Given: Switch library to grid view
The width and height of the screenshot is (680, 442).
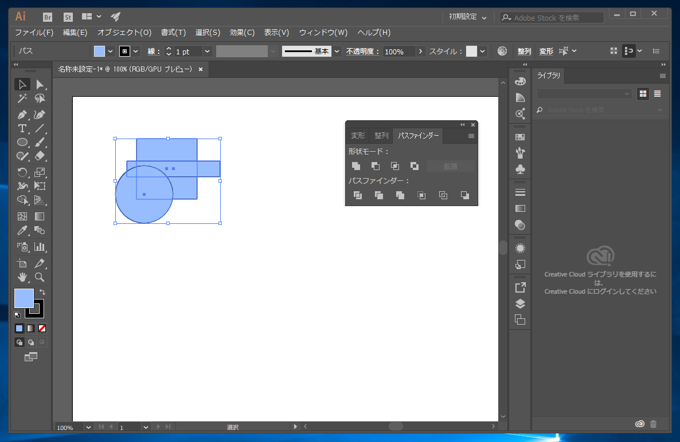Looking at the screenshot, I should [x=643, y=94].
